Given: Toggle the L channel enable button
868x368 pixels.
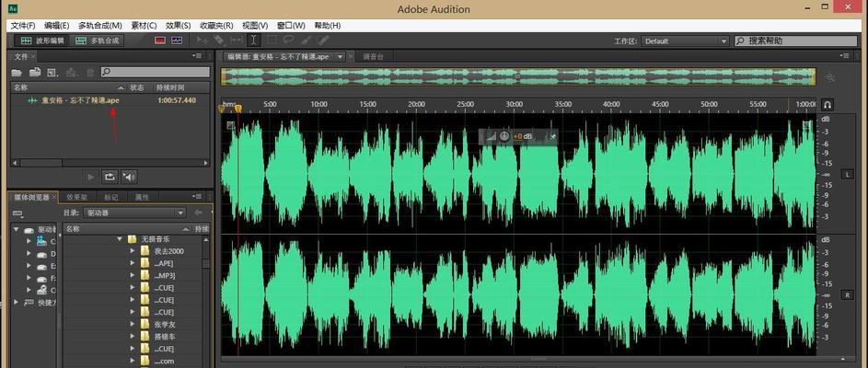Looking at the screenshot, I should pos(847,174).
